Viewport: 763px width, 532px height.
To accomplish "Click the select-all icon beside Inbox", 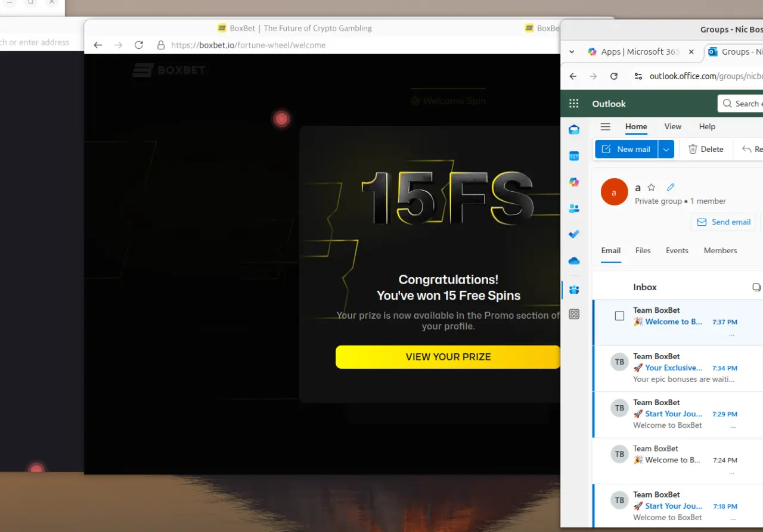I will pyautogui.click(x=756, y=287).
